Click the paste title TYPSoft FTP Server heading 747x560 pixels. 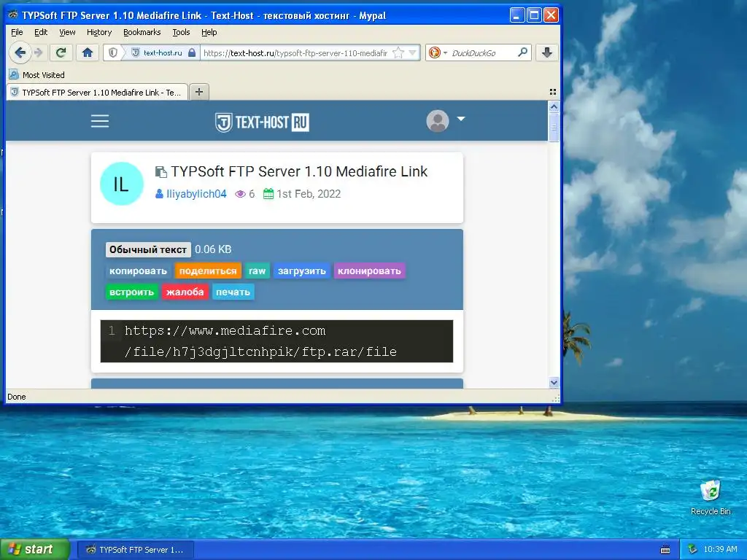point(299,171)
